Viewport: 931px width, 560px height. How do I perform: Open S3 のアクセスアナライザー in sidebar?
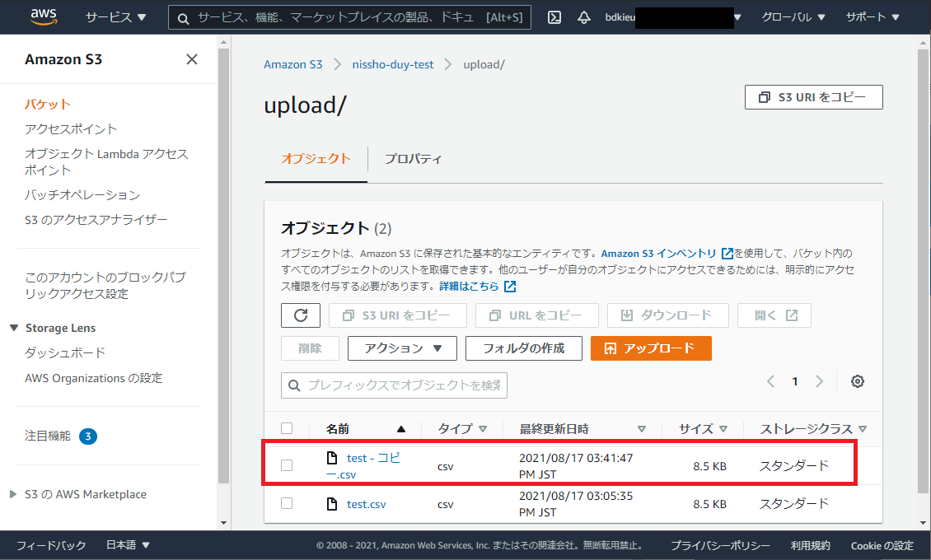pyautogui.click(x=96, y=220)
